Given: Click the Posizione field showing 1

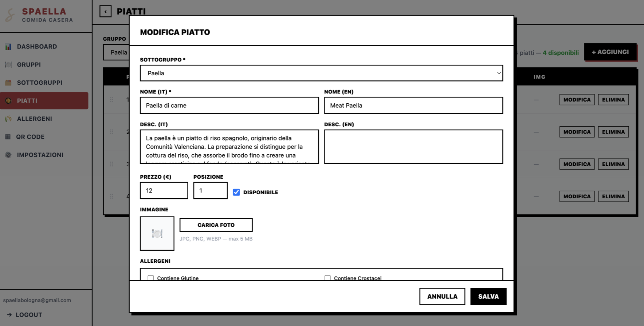Looking at the screenshot, I should point(211,191).
